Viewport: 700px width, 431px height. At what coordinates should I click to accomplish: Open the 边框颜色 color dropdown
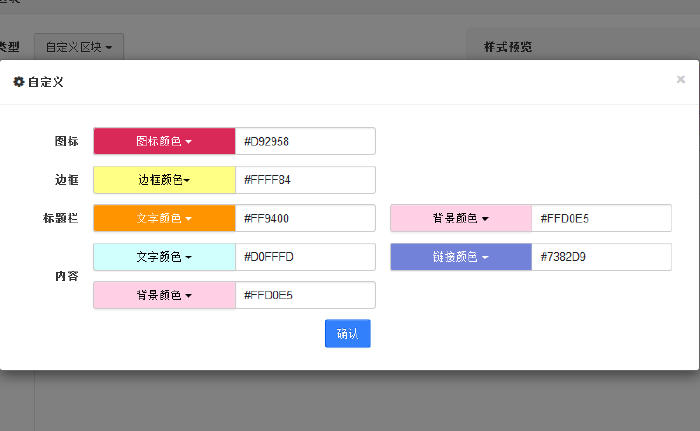164,180
